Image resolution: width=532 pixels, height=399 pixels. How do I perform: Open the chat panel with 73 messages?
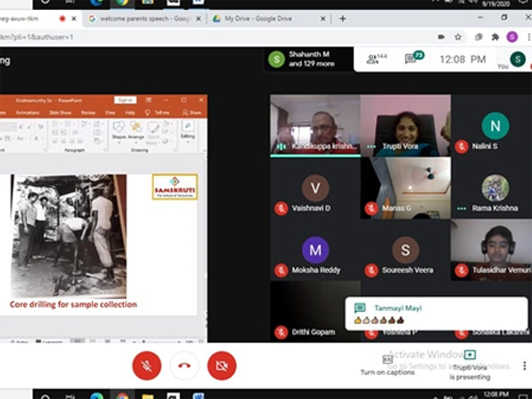(413, 58)
